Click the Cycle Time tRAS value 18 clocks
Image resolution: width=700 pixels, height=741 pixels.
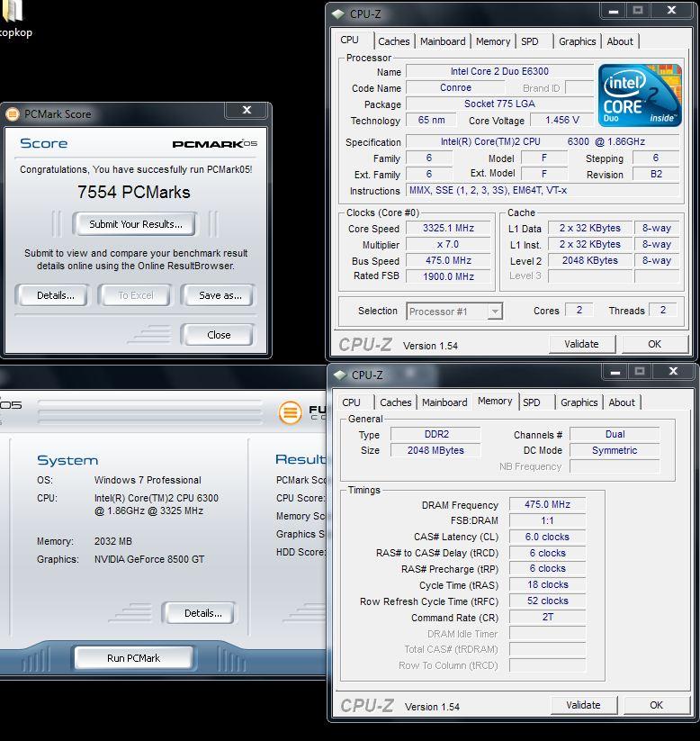pyautogui.click(x=547, y=585)
